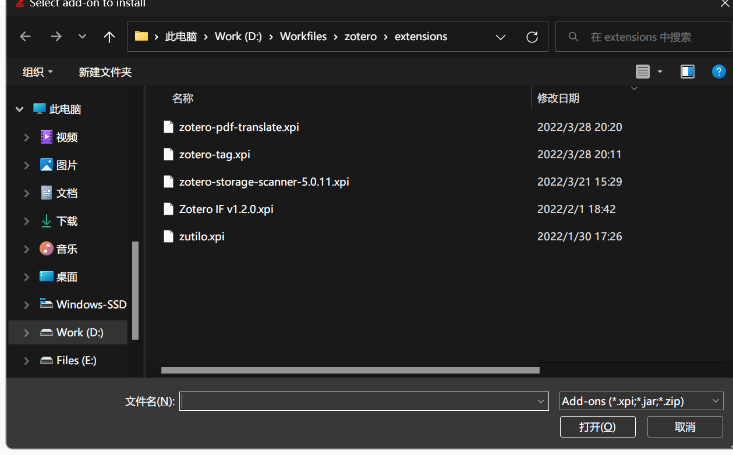Open the Files (E:) drive in sidebar
733x455 pixels.
(68, 361)
